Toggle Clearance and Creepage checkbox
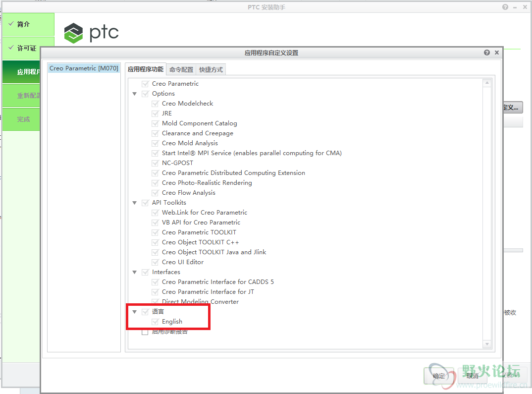 click(x=155, y=133)
